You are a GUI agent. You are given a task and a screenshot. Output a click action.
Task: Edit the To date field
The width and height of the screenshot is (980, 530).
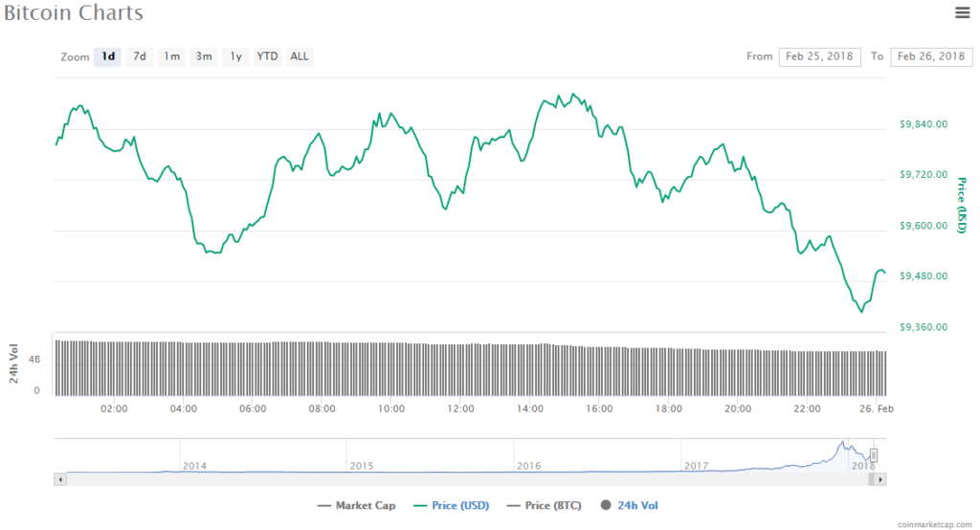[930, 56]
